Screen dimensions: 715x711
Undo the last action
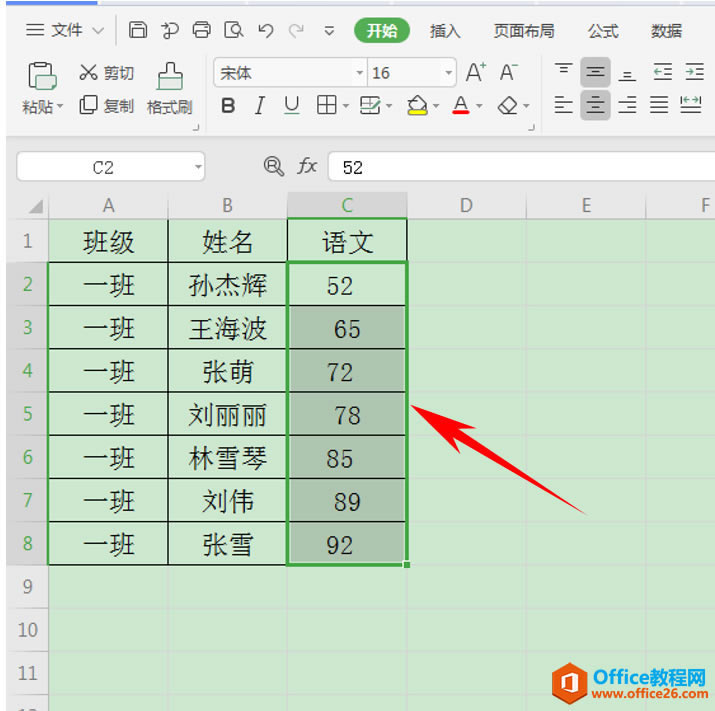266,31
